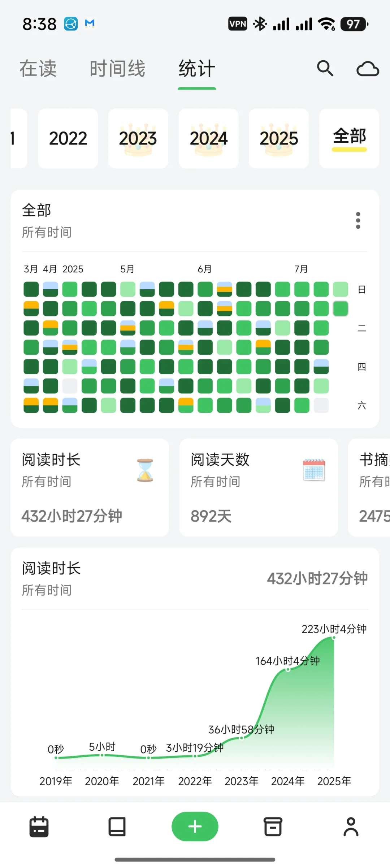Tap the Bluetooth status icon
The image size is (390, 868).
(260, 24)
